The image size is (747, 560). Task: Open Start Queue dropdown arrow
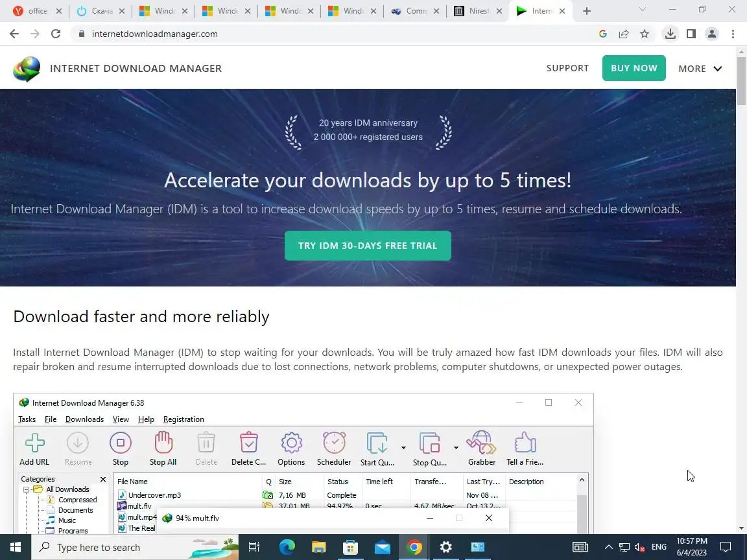pyautogui.click(x=403, y=448)
